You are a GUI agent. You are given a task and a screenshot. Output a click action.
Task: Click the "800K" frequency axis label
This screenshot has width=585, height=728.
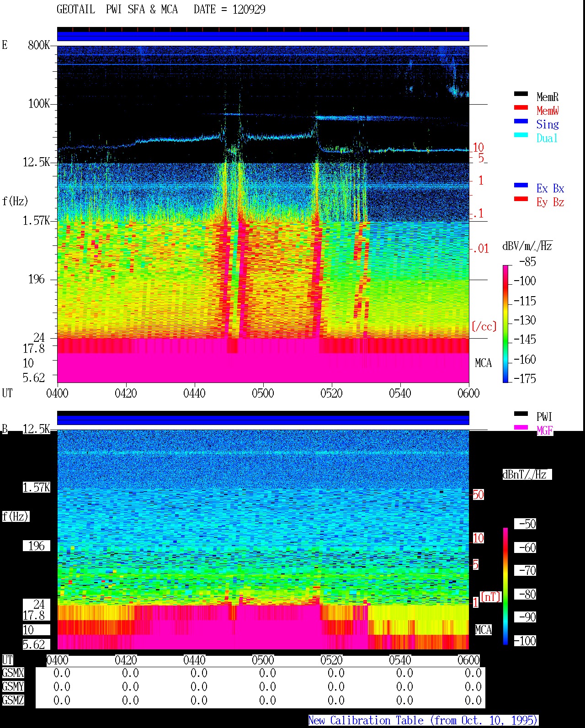39,45
